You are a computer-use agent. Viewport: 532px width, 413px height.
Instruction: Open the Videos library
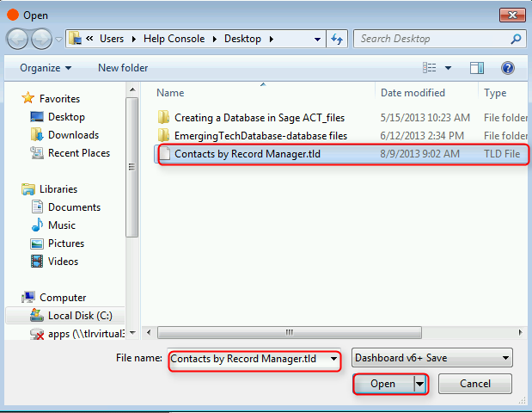pos(63,262)
